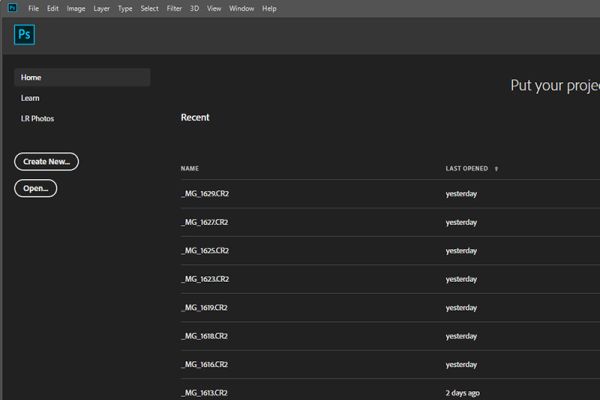600x400 pixels.
Task: Open the Select menu
Action: [x=149, y=8]
